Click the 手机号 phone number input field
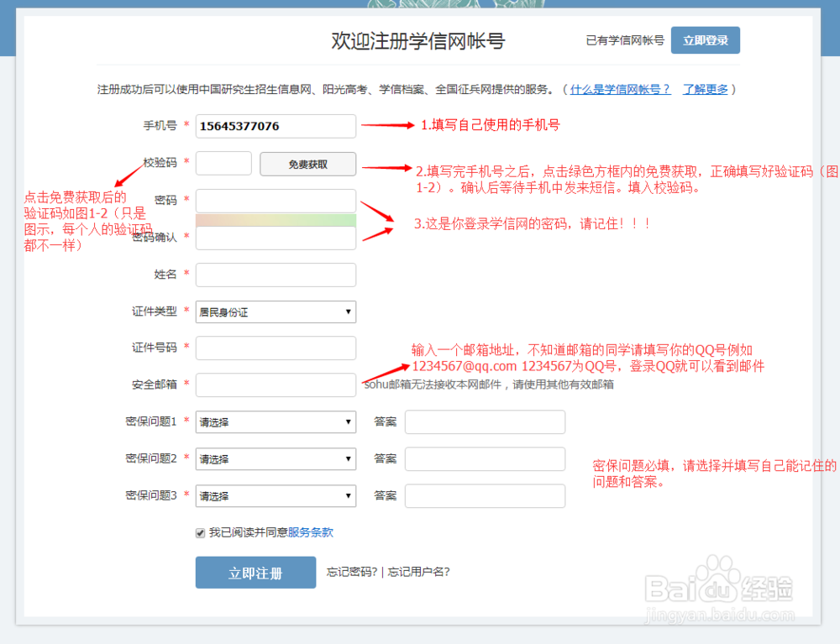Screen dimensions: 840x644 click(276, 126)
